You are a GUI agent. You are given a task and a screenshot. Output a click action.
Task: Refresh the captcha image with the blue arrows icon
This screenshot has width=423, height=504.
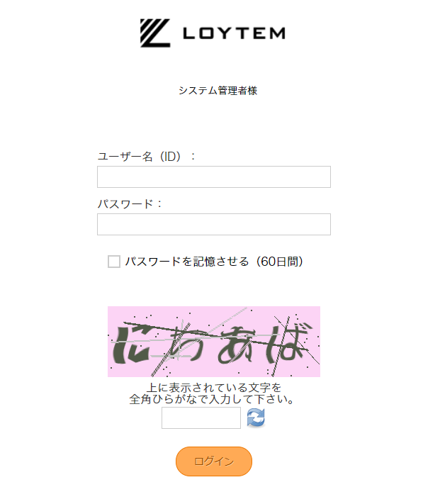pos(256,418)
